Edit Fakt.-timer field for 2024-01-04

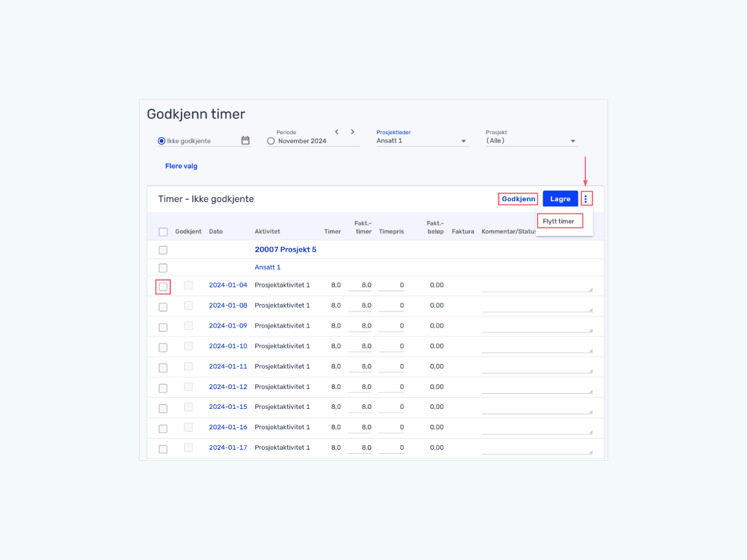pyautogui.click(x=360, y=285)
